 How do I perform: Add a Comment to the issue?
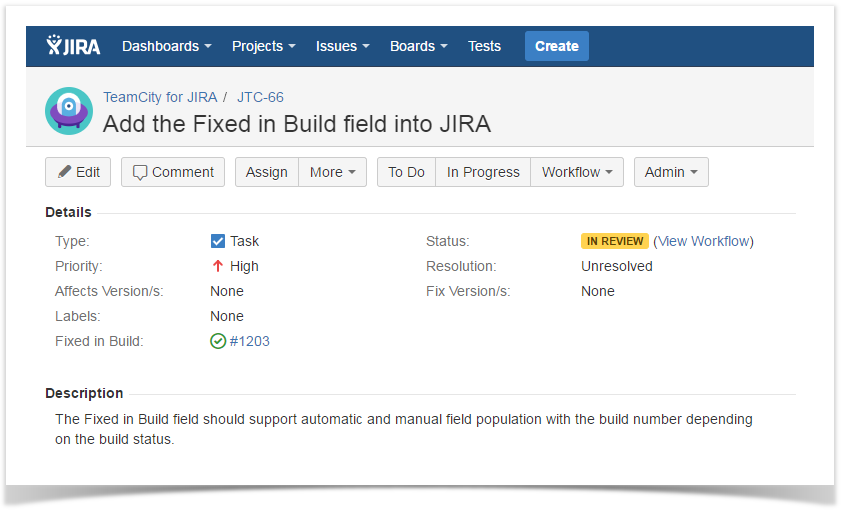[x=173, y=172]
